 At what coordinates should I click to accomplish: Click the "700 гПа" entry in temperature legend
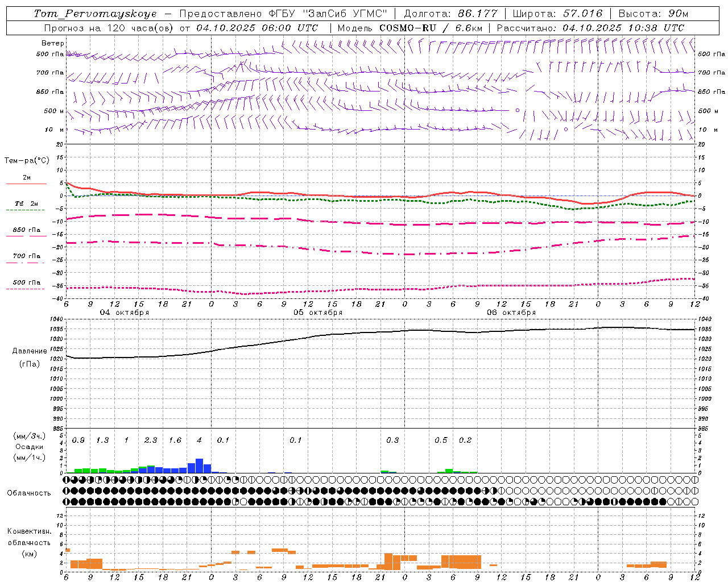pos(27,256)
